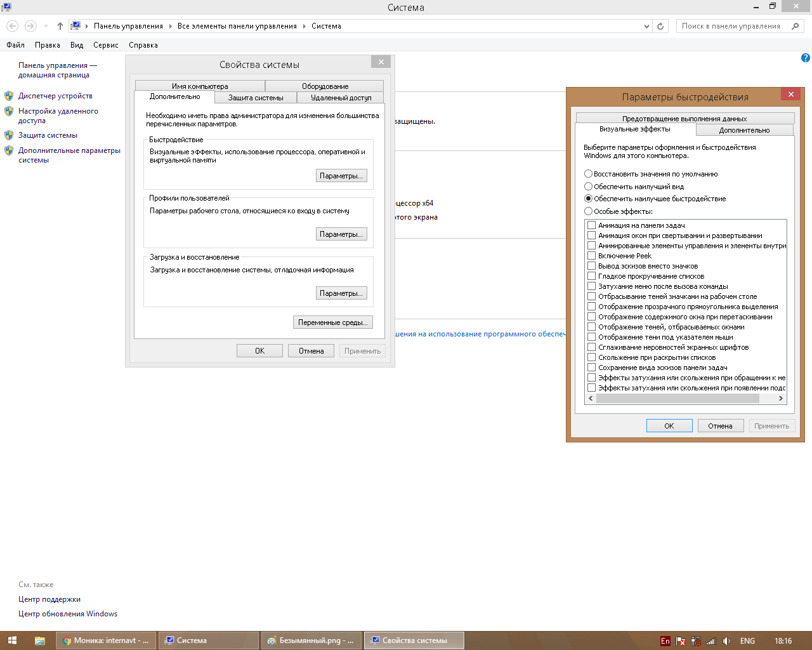Open the Центр поддержки link

pyautogui.click(x=49, y=599)
